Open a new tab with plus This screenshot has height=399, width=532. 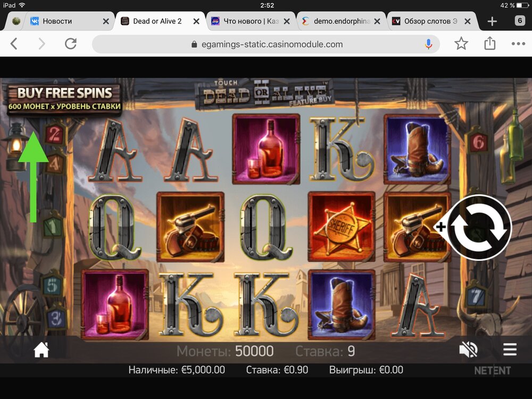(x=492, y=21)
